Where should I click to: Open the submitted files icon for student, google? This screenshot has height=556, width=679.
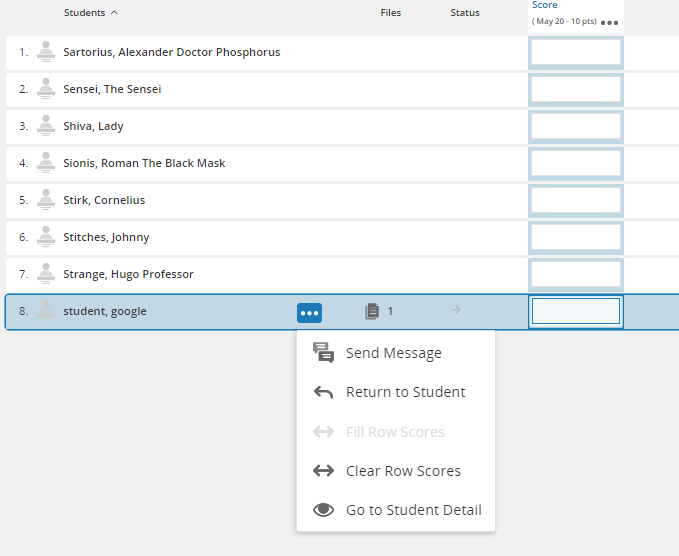tap(372, 312)
